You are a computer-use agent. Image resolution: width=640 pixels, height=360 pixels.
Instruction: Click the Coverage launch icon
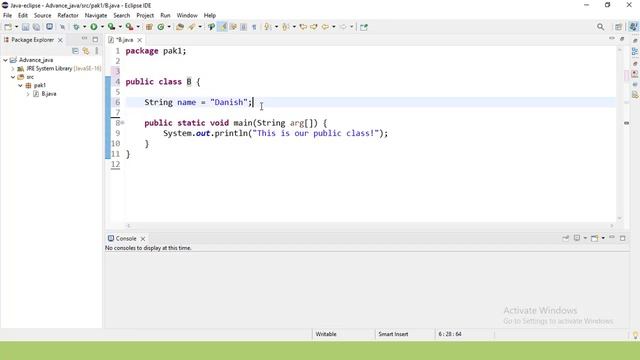click(x=111, y=27)
